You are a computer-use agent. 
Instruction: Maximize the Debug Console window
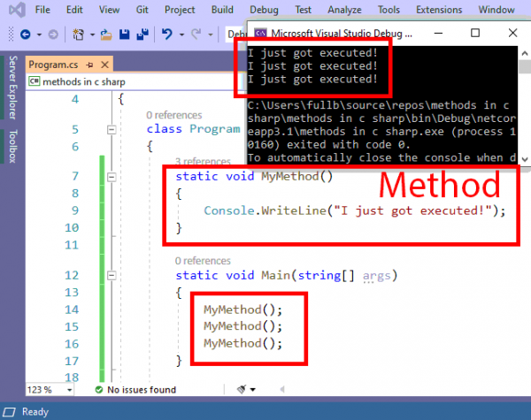[475, 33]
